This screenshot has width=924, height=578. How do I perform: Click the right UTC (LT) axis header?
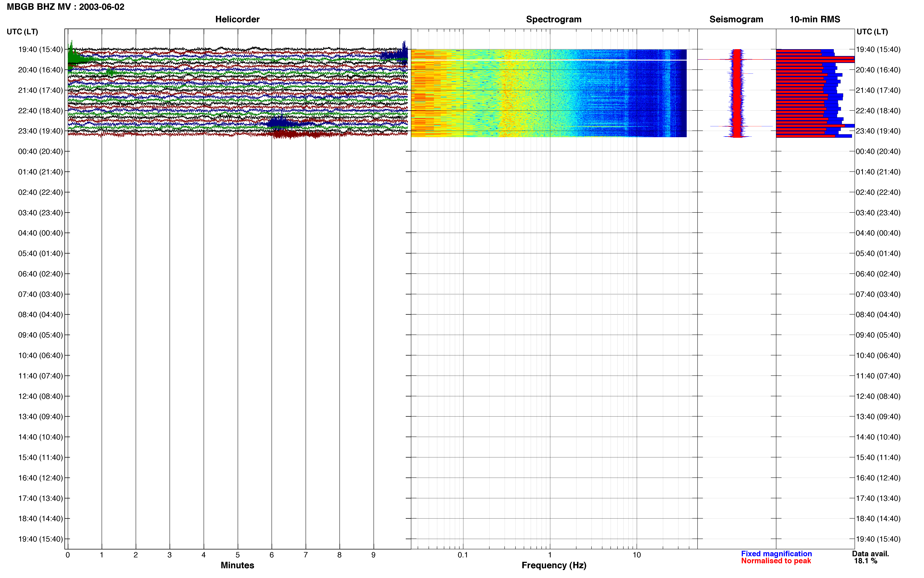[x=872, y=32]
